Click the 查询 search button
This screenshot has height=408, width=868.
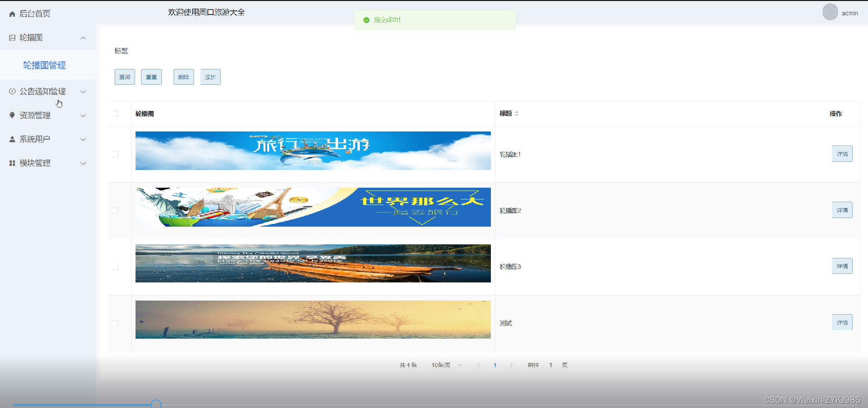(x=125, y=77)
